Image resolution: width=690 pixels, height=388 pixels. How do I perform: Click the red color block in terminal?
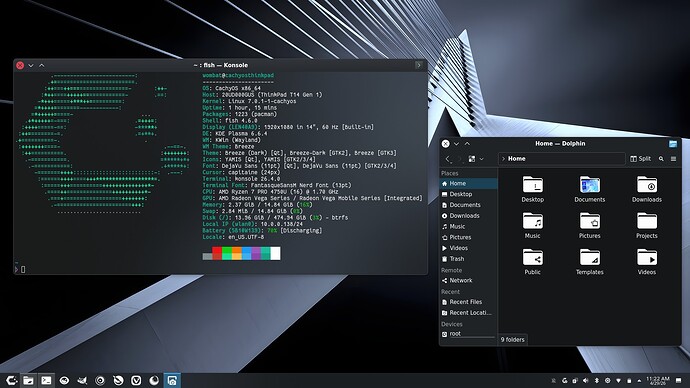click(217, 253)
